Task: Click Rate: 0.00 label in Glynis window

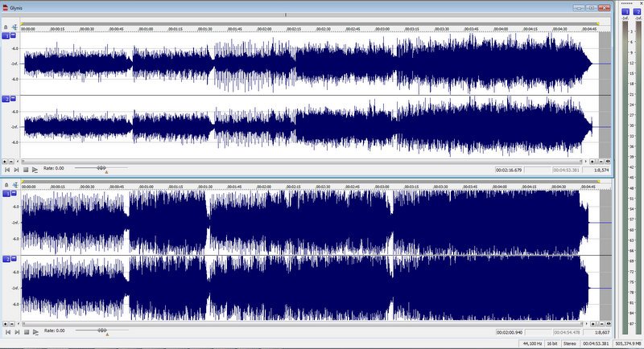Action: click(54, 168)
